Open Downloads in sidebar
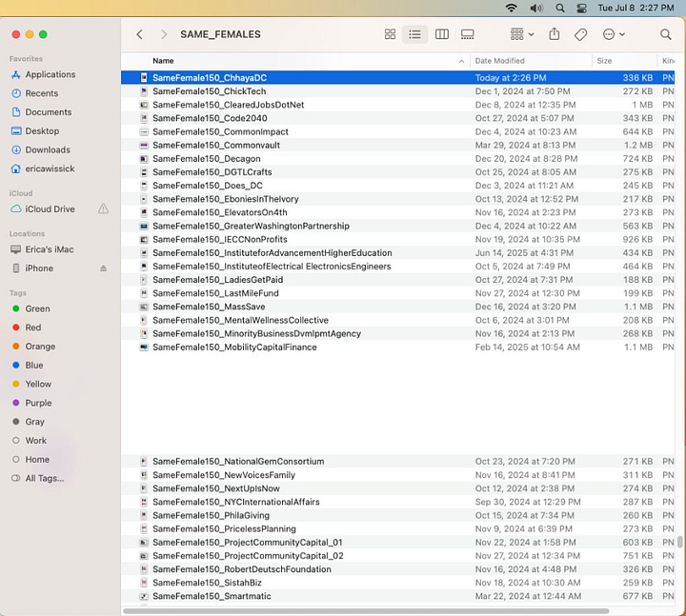Viewport: 686px width, 616px height. (48, 149)
